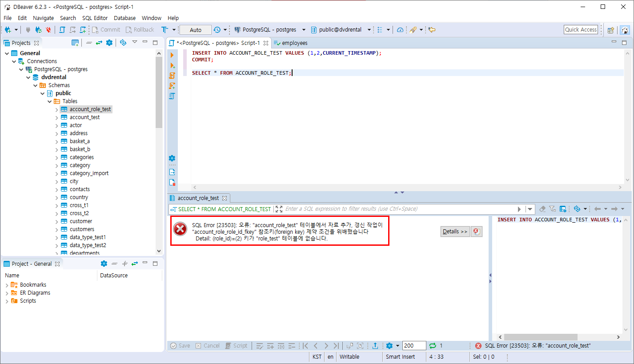Select the Project - General tab
The width and height of the screenshot is (634, 364).
tap(32, 264)
